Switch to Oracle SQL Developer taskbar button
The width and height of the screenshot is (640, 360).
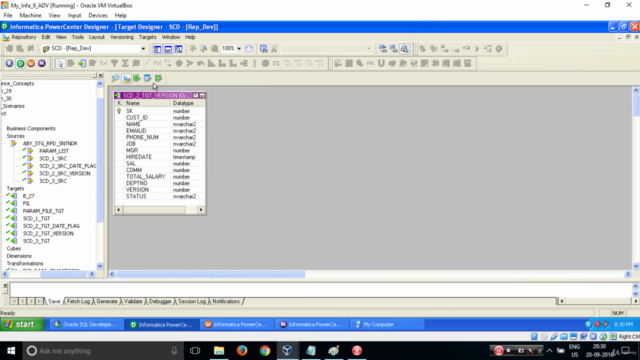point(86,324)
